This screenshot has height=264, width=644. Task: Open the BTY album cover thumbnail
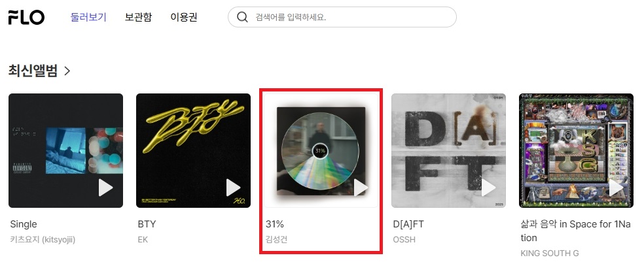coord(194,150)
